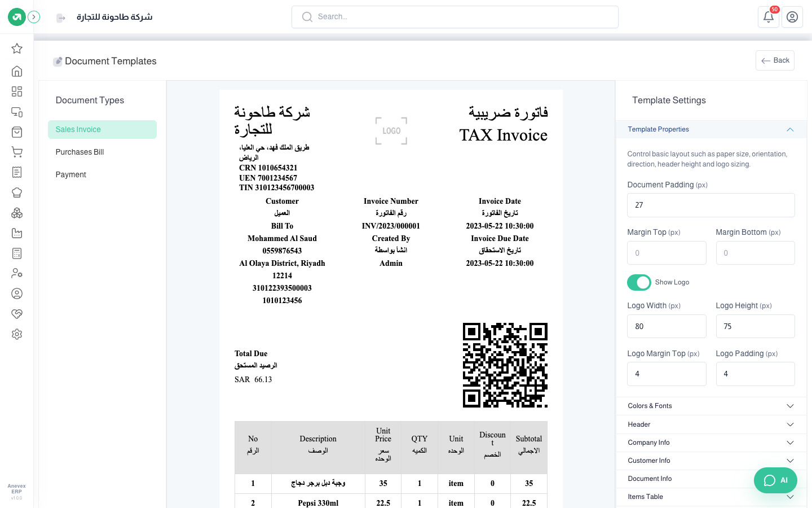Image resolution: width=812 pixels, height=508 pixels.
Task: Edit the Document Padding value field
Action: point(711,205)
